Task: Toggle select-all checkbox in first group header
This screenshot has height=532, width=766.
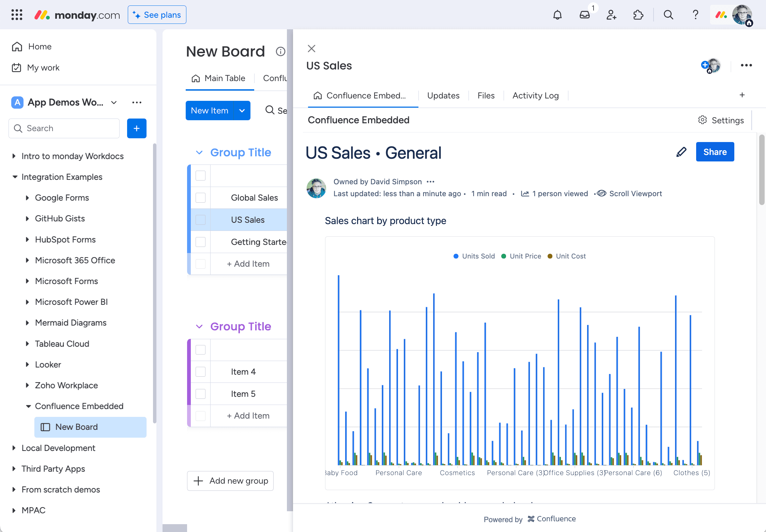Action: click(200, 175)
